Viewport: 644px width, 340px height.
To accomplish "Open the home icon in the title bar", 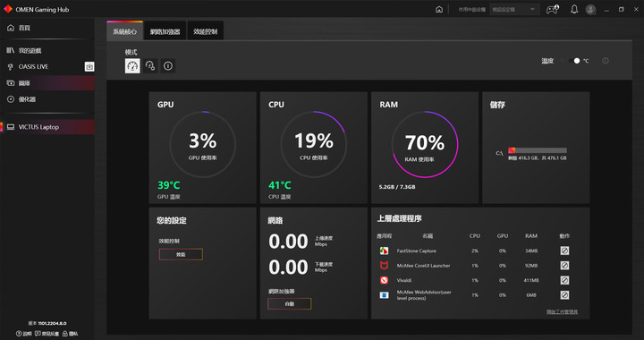I will click(x=439, y=10).
